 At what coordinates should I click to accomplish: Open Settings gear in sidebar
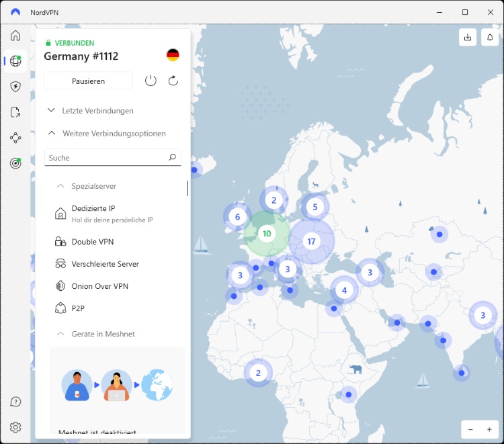click(x=15, y=427)
